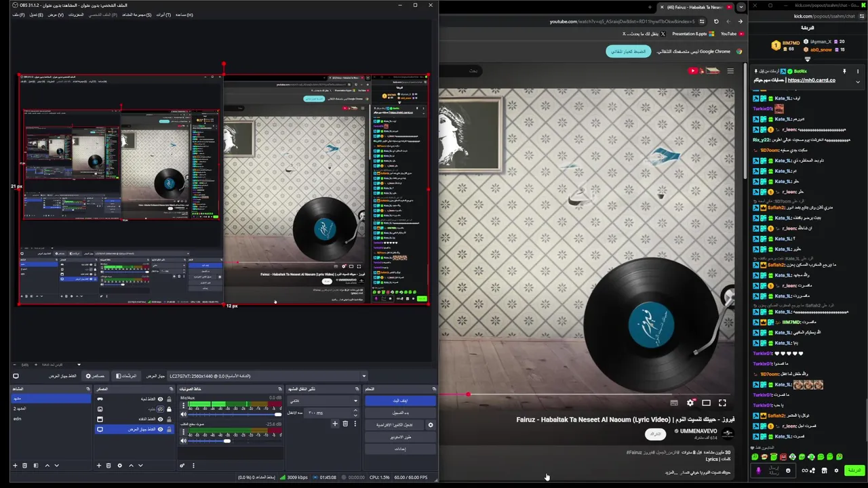The height and width of the screenshot is (488, 868).
Task: Open display selection dropdown LC27G7xT
Action: (x=267, y=376)
